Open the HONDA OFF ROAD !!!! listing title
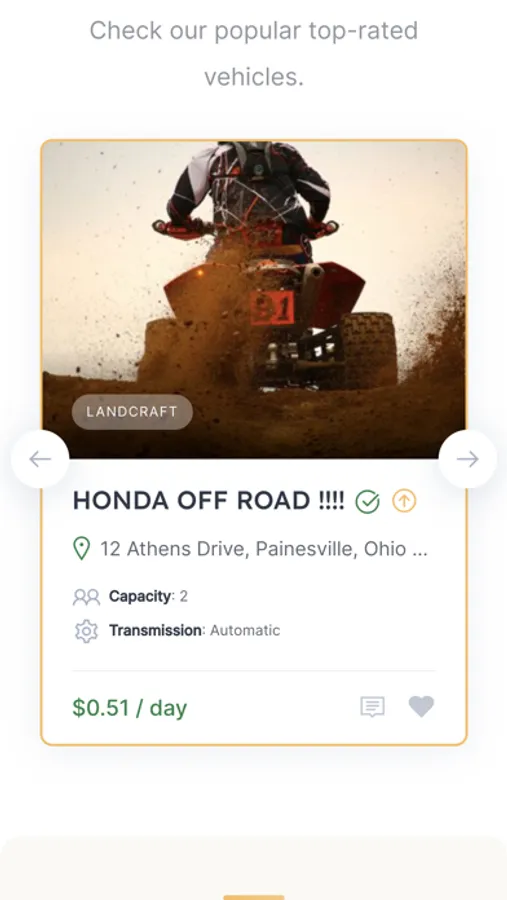 click(x=208, y=501)
